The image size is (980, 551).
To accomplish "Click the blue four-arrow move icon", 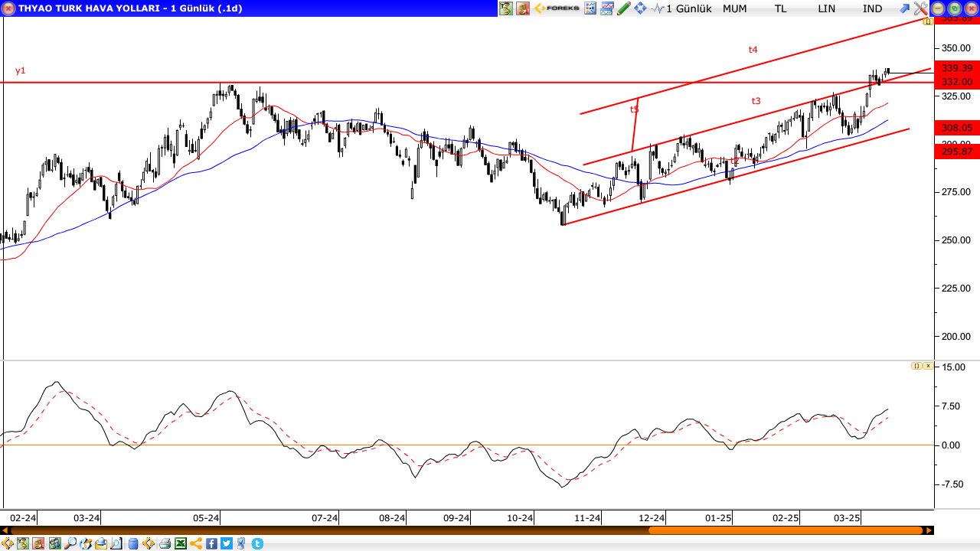I will 640,8.
